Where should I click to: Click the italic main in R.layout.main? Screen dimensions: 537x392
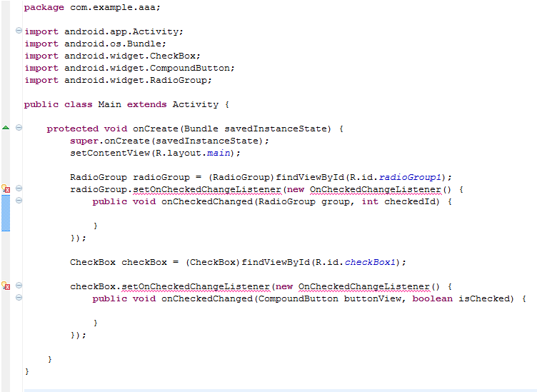click(219, 153)
